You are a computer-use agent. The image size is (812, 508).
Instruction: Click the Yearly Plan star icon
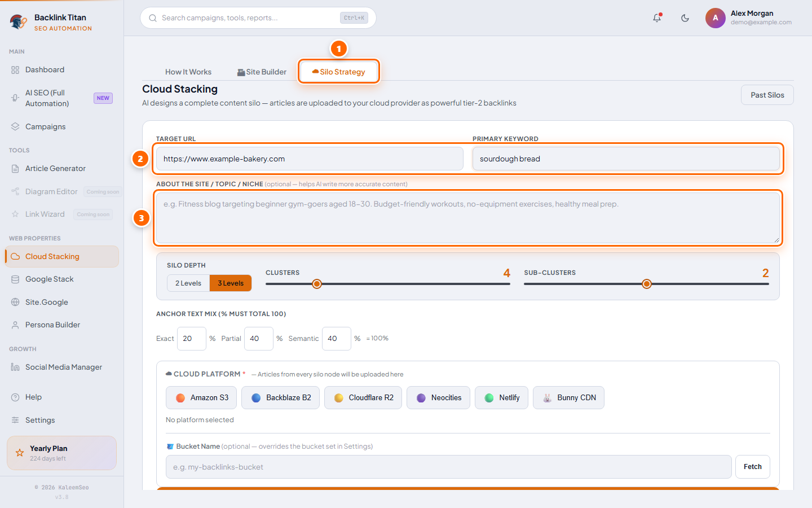pos(20,453)
